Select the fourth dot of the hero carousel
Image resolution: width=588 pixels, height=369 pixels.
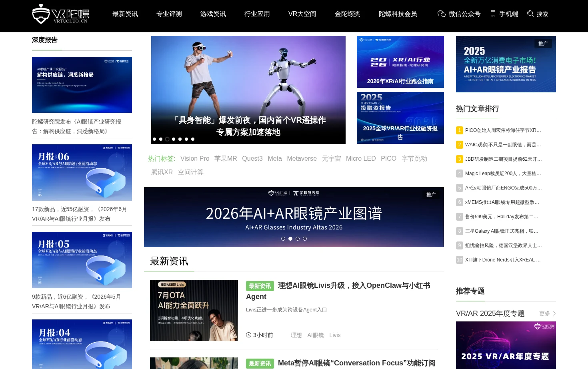(174, 139)
